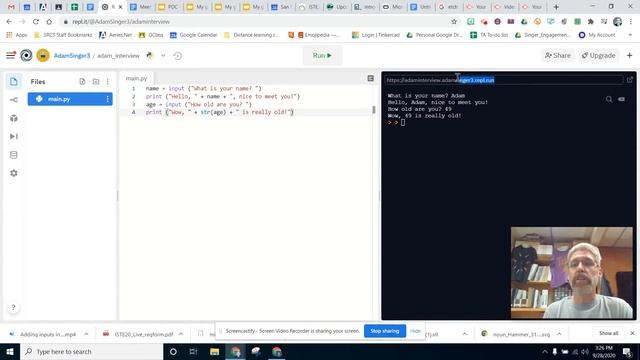Open the Help question mark icon

pos(13,307)
